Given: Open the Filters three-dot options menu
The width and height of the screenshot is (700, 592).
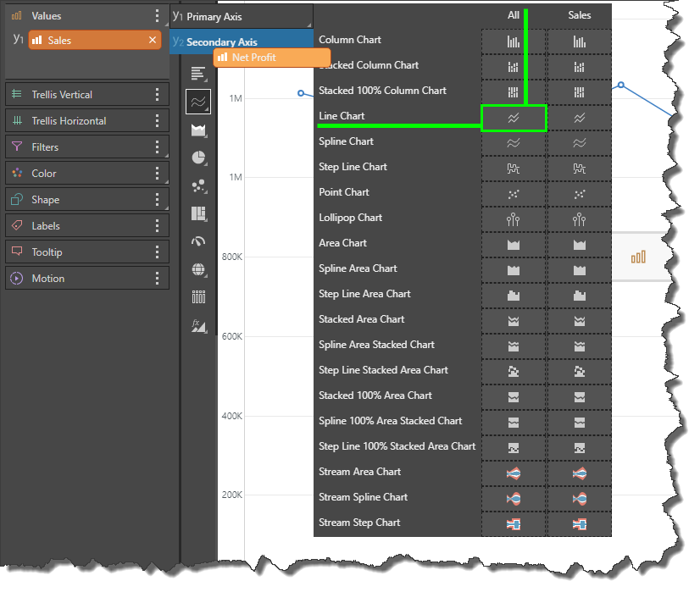Looking at the screenshot, I should pos(157,147).
